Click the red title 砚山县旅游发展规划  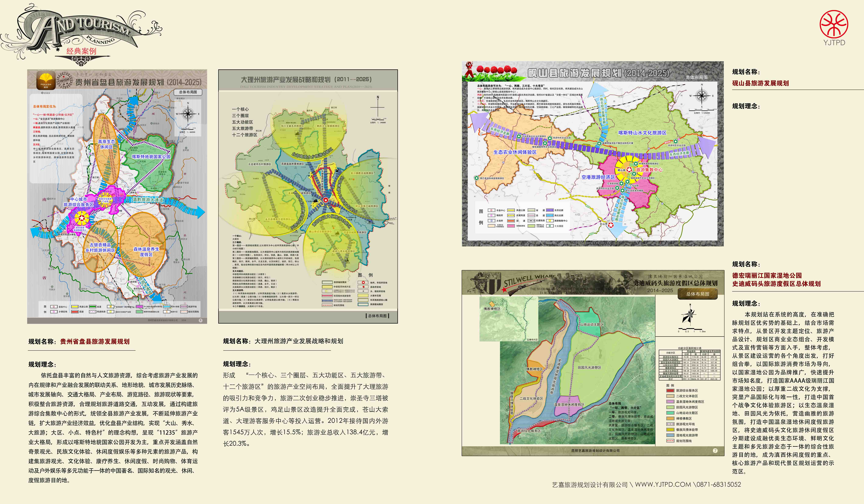761,83
